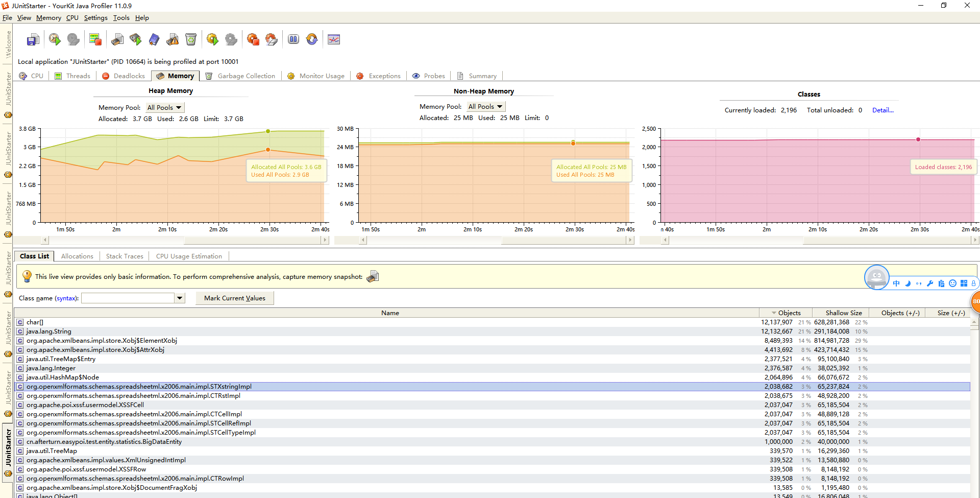Open the Exceptions tab
Screen dimensions: 980x498
coord(379,76)
